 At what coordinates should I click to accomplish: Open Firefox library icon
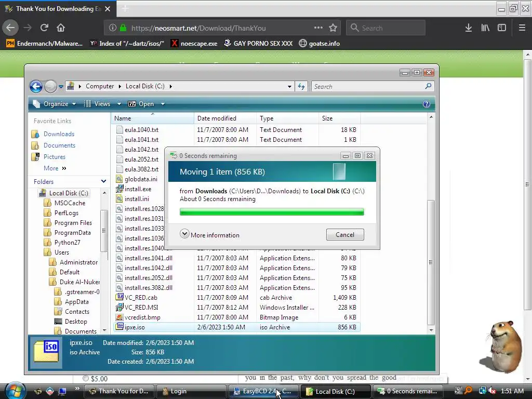click(485, 28)
